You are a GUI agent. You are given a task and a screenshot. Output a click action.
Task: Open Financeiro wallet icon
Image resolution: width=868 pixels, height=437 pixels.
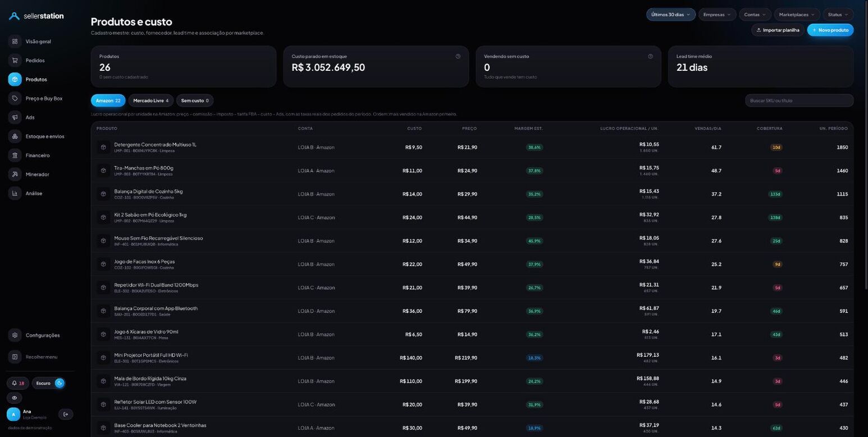coord(15,155)
